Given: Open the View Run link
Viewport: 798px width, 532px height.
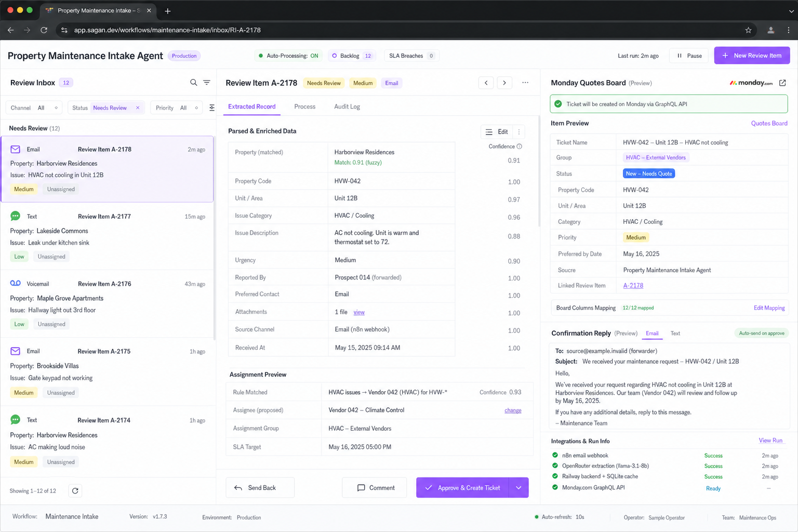Looking at the screenshot, I should click(x=770, y=441).
